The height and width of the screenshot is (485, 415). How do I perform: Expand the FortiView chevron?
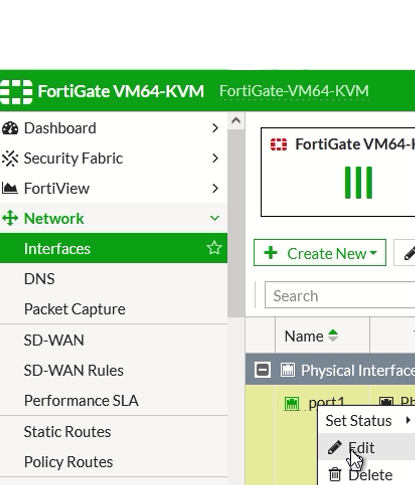pyautogui.click(x=215, y=188)
